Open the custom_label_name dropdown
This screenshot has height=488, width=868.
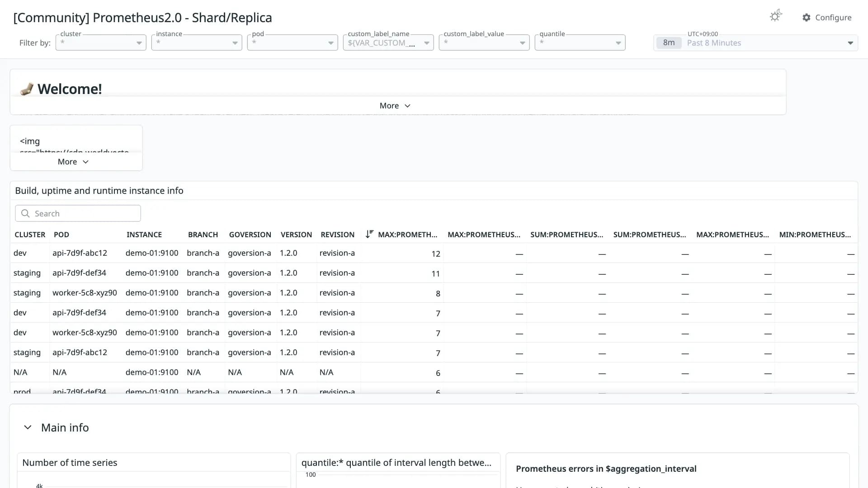[x=388, y=42]
